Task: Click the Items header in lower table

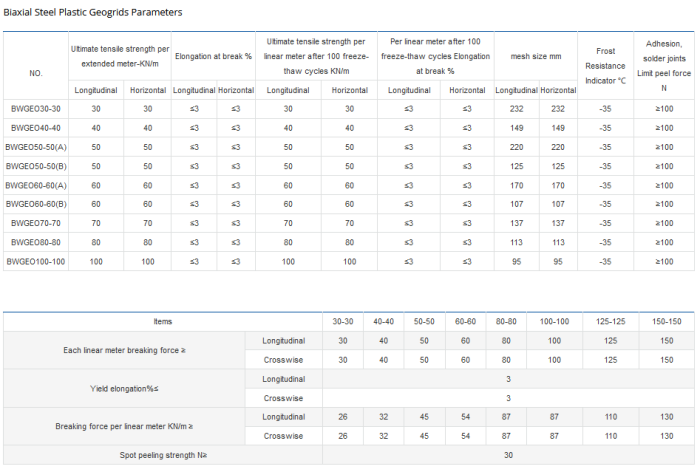Action: point(163,321)
